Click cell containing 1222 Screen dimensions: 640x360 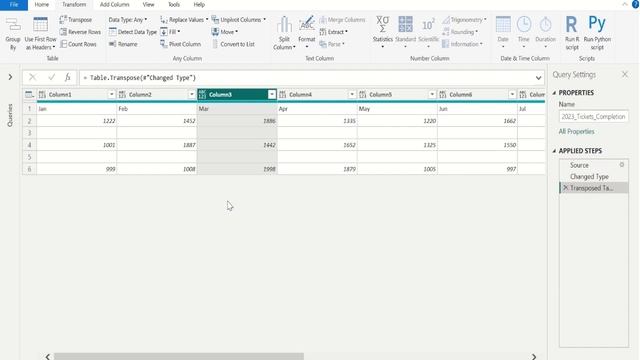[76, 121]
